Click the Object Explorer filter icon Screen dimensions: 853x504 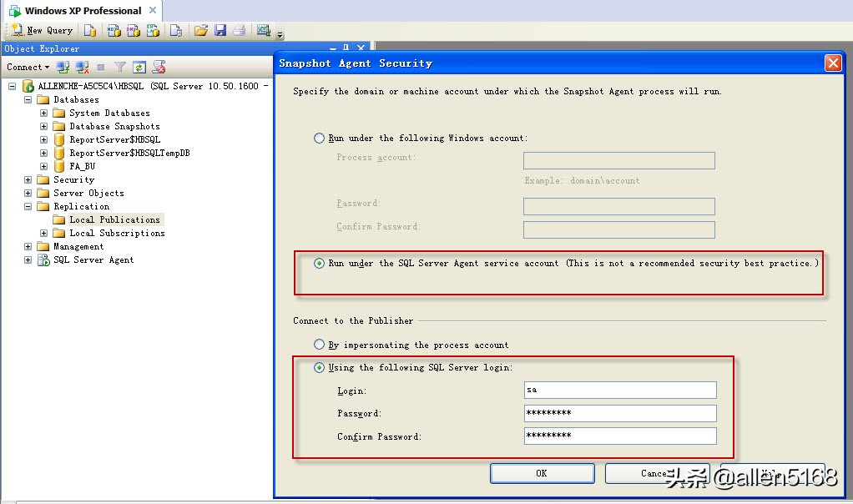click(x=119, y=66)
